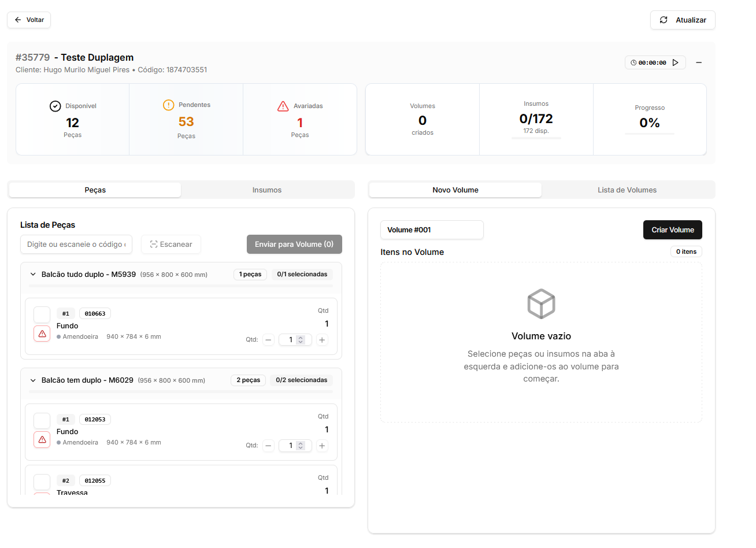Select the checkbox for piece 012053 Fundo
This screenshot has height=548, width=756.
click(x=42, y=420)
